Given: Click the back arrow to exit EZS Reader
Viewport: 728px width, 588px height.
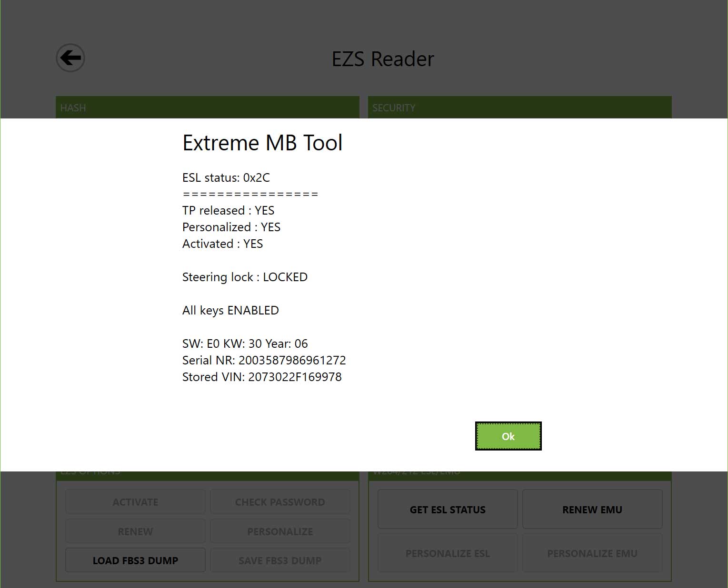Looking at the screenshot, I should [x=70, y=58].
